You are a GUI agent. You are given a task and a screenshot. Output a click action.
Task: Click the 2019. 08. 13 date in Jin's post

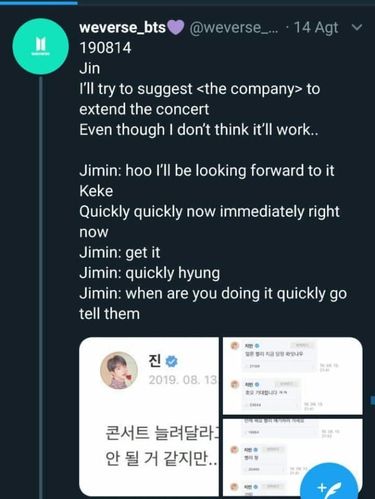(183, 380)
